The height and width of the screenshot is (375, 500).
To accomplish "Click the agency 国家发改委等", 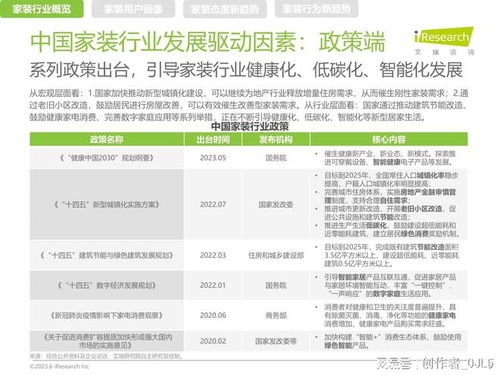I will point(276,341).
